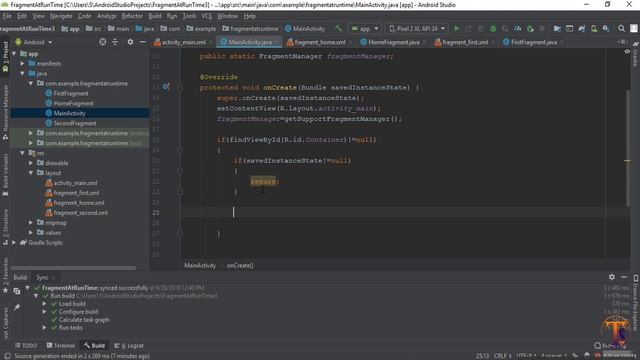Viewport: 640px width, 360px height.
Task: Open the profiler gauge icon
Action: (x=518, y=29)
